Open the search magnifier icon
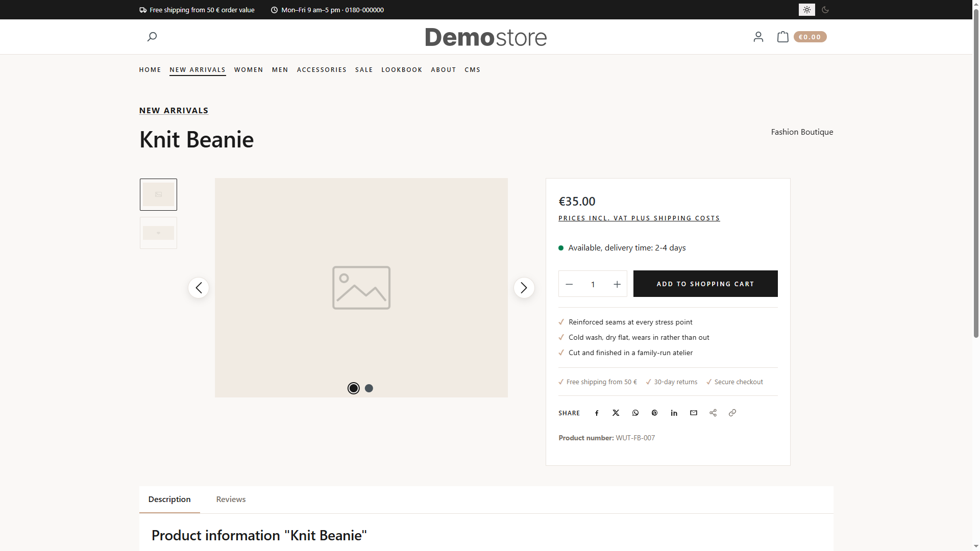 (x=152, y=37)
